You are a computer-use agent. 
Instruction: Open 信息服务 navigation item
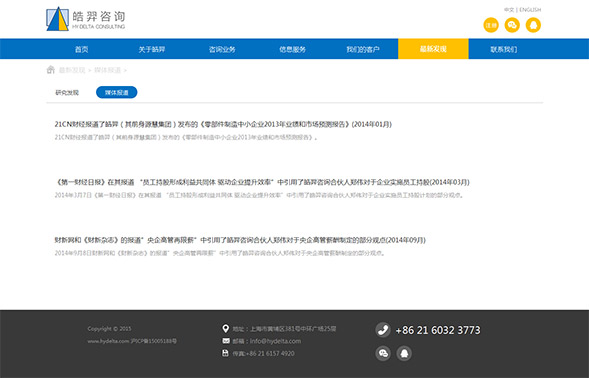[292, 49]
